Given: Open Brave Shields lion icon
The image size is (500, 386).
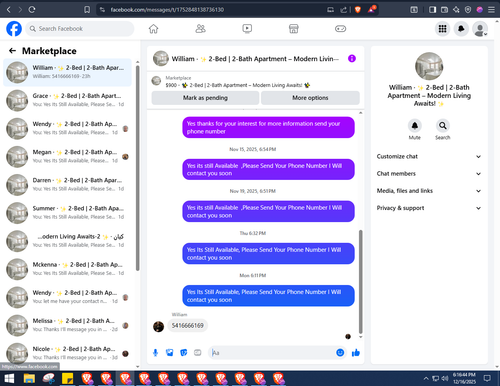Looking at the screenshot, I should click(x=358, y=10).
